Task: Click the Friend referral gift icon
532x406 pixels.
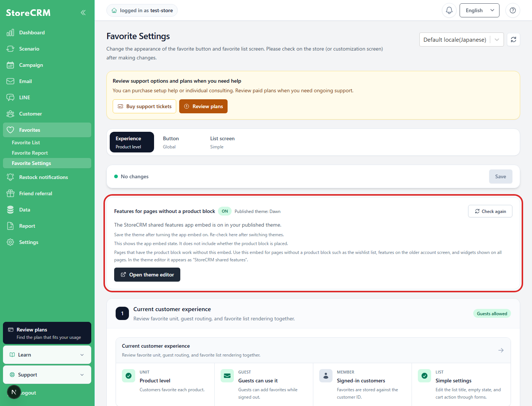Action: (10, 193)
